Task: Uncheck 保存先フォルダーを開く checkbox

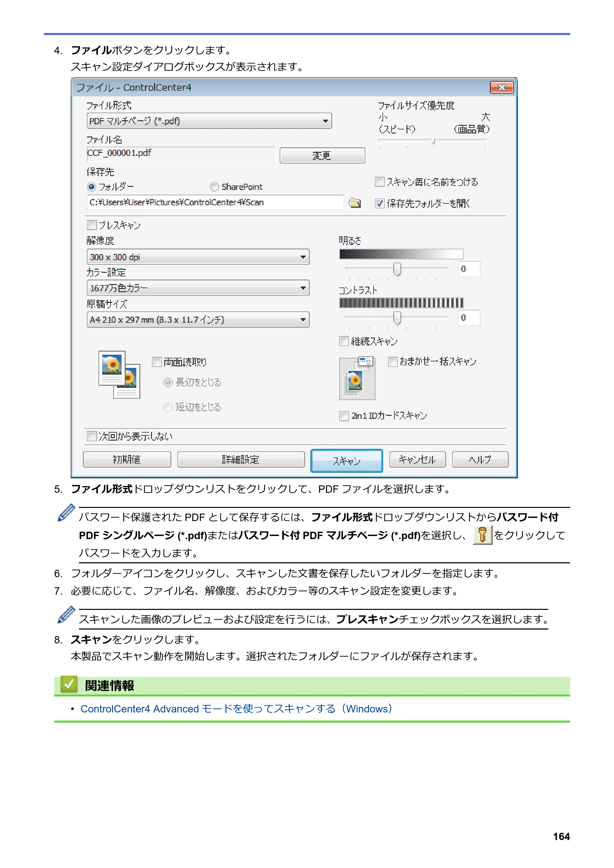Action: (x=379, y=203)
